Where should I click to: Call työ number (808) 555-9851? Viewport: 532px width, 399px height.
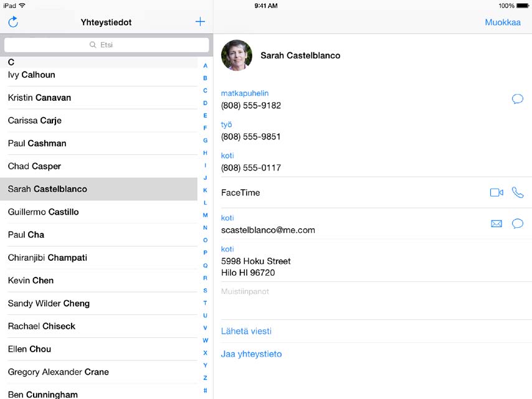point(250,136)
